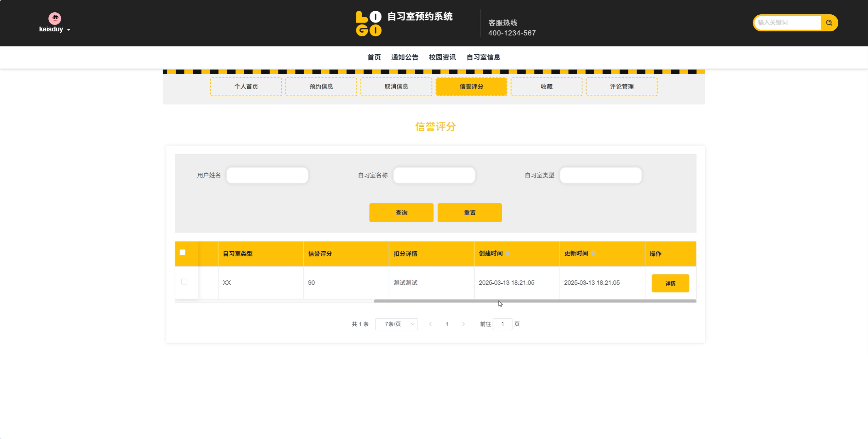
Task: Sort by 创建时间 column arrows
Action: 507,253
